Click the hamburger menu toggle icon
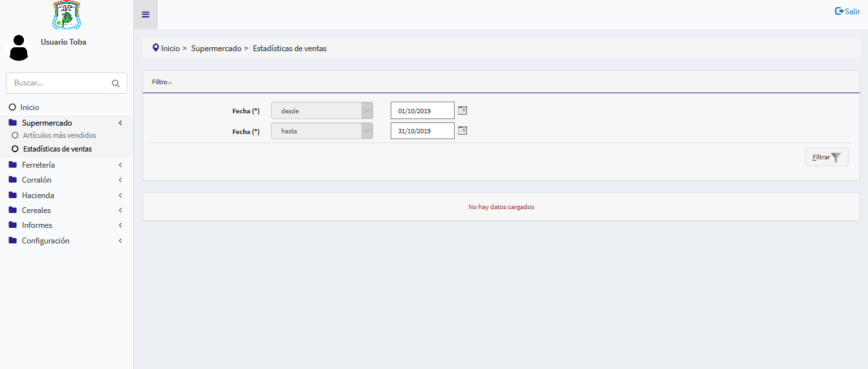Screen dimensions: 868x369 146,14
